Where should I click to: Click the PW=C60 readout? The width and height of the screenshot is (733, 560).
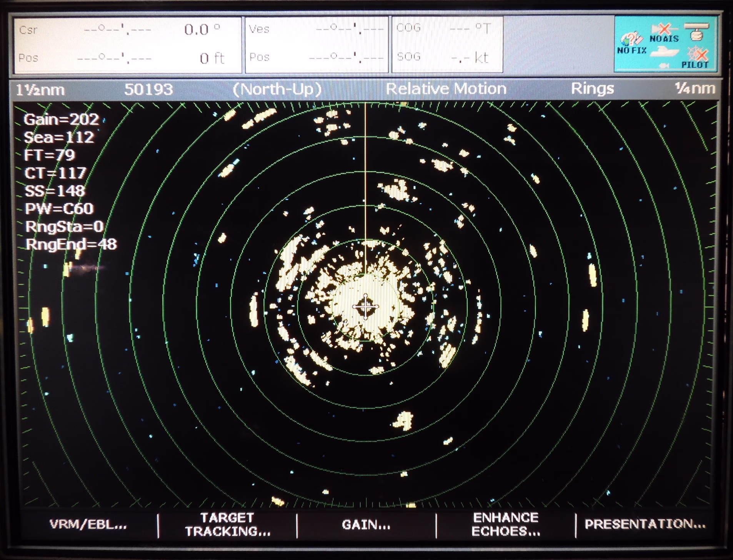pyautogui.click(x=59, y=208)
